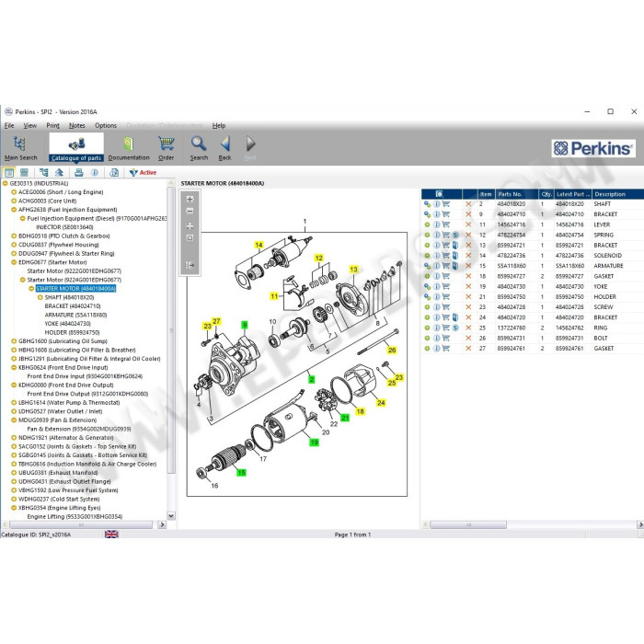This screenshot has width=644, height=644.
Task: Expand SHAFT (484018X20) tree node
Action: click(40, 297)
